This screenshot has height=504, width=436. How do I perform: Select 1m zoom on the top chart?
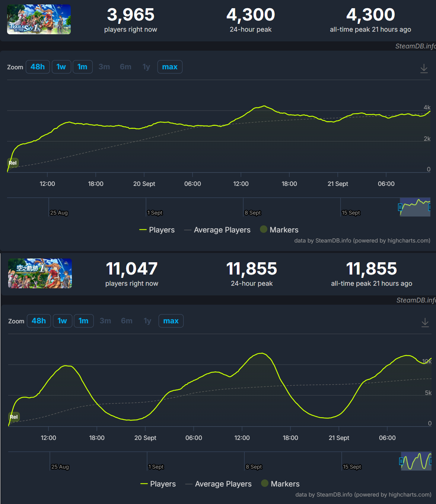[x=82, y=67]
